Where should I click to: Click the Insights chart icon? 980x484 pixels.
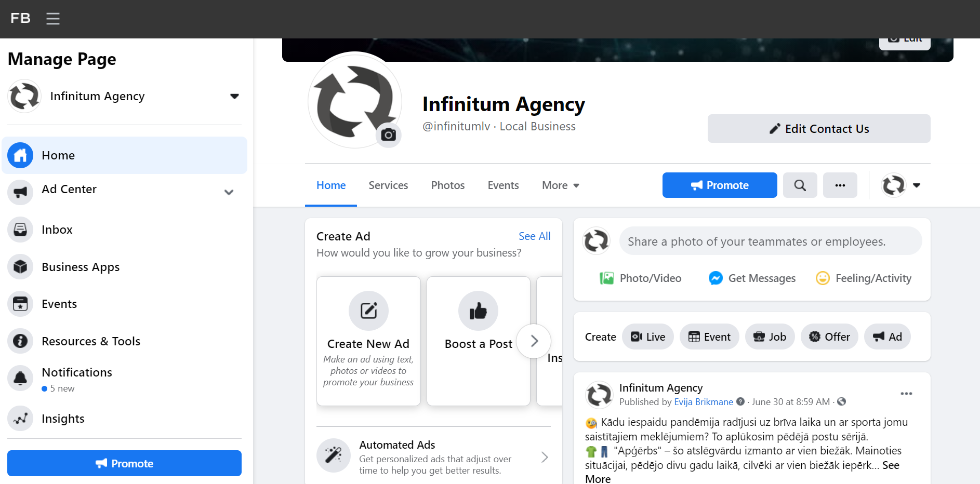pyautogui.click(x=20, y=419)
